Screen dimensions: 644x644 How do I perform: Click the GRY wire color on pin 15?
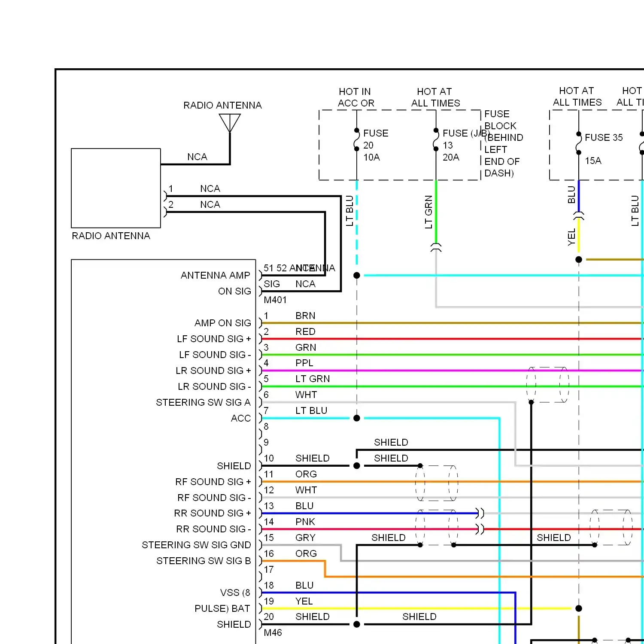tap(305, 538)
